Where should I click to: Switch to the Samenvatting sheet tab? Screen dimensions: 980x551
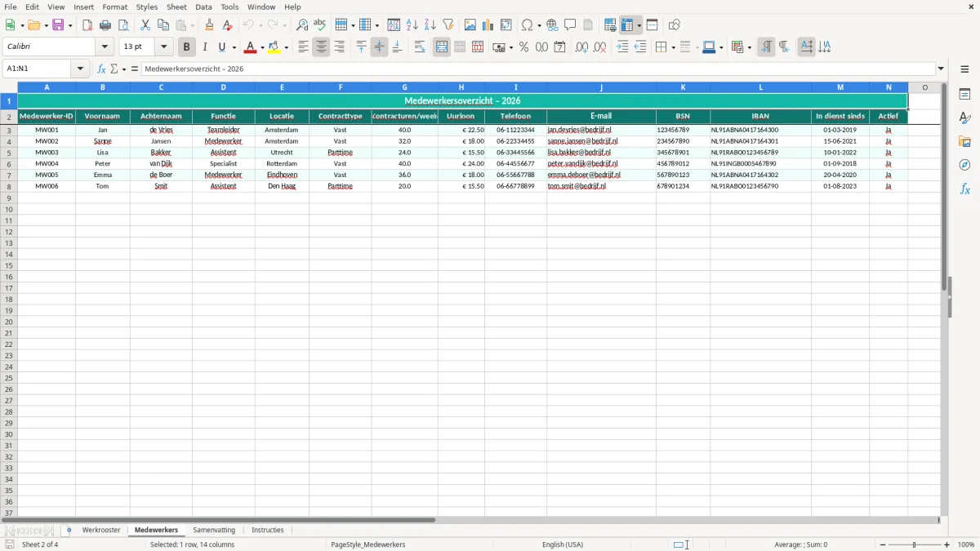(214, 531)
